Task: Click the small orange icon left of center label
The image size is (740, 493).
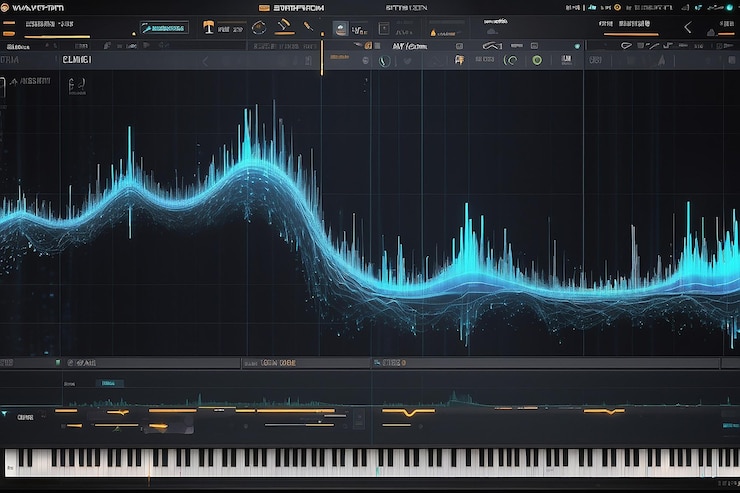Action: tap(369, 46)
